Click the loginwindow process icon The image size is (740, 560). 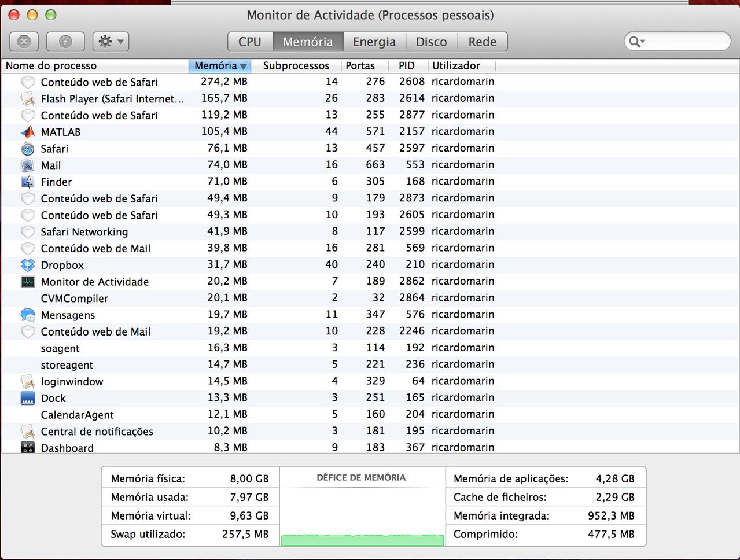[28, 382]
